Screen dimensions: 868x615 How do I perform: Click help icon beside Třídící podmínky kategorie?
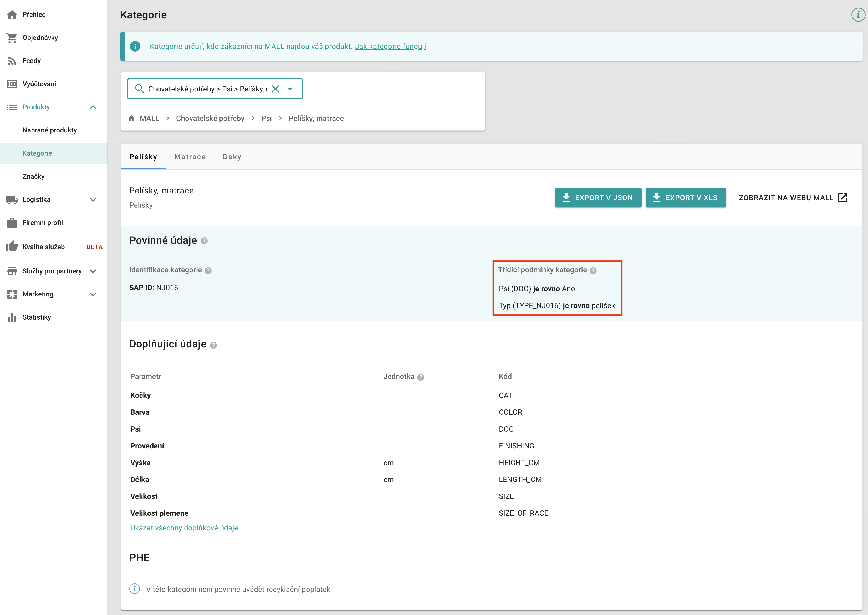[x=593, y=270]
